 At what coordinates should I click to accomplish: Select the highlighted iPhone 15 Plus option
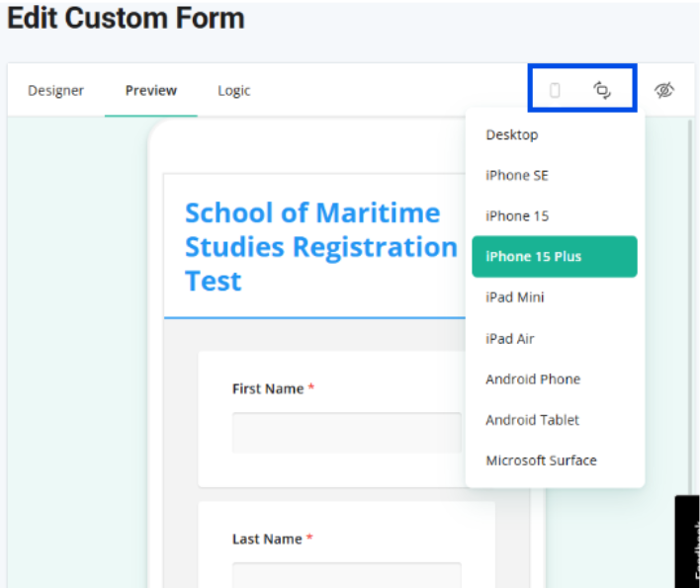(555, 257)
